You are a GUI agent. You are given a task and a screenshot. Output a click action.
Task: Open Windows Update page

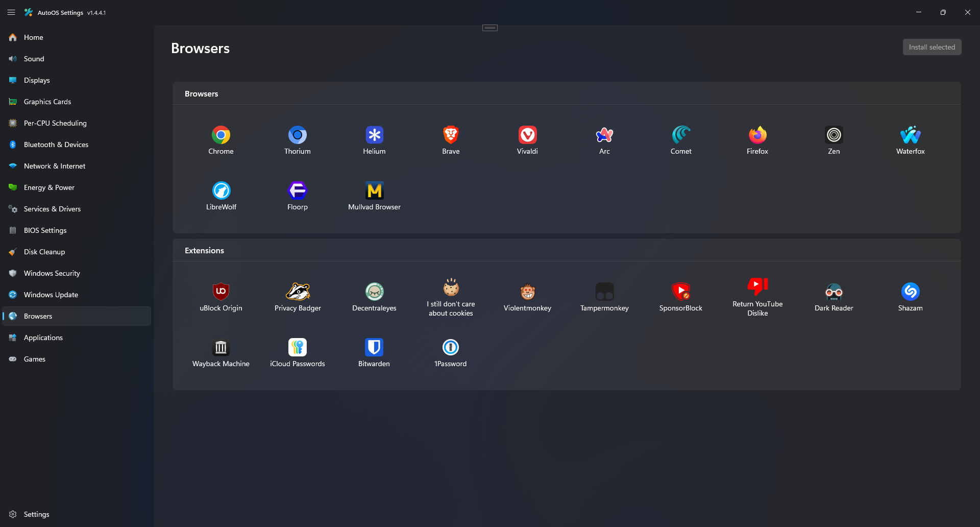coord(77,295)
